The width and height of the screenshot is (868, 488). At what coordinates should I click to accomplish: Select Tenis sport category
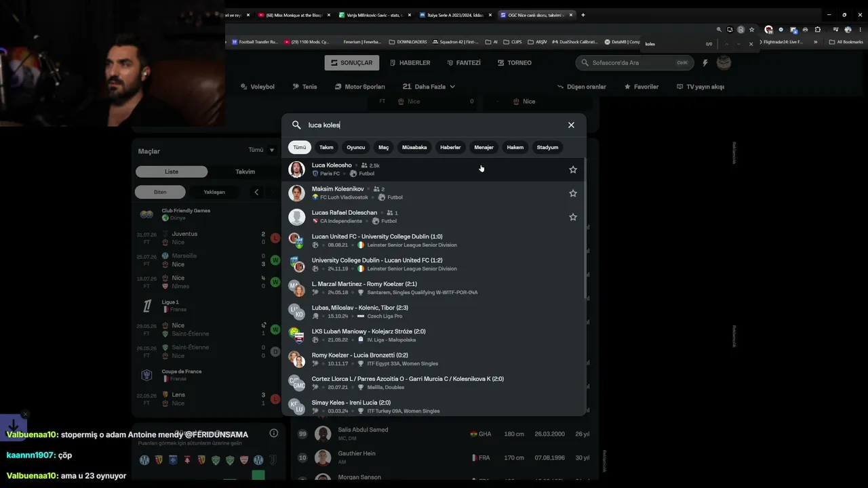click(304, 87)
